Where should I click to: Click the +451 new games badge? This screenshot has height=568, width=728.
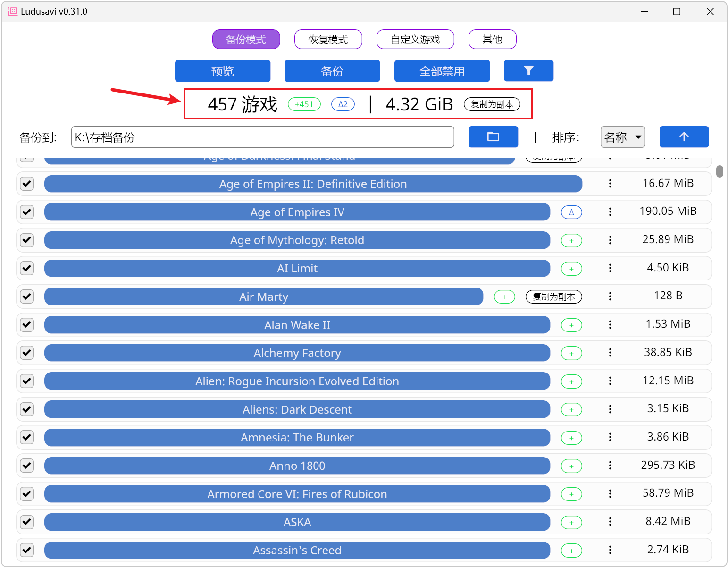click(x=304, y=104)
